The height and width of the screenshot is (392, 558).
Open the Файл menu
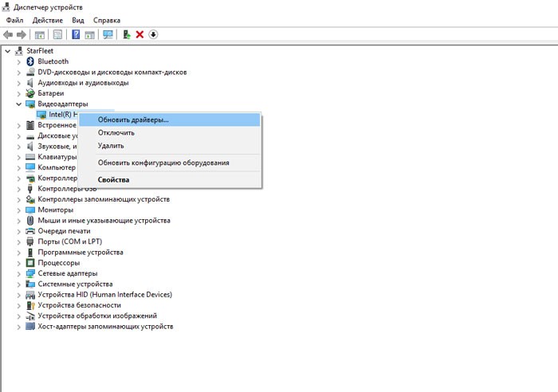tap(14, 20)
